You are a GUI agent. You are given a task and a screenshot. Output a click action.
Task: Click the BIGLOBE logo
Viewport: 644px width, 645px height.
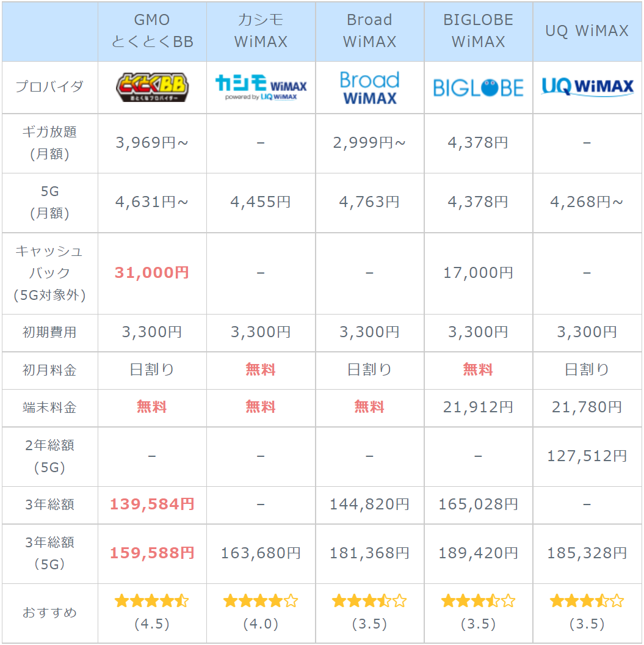tap(478, 87)
